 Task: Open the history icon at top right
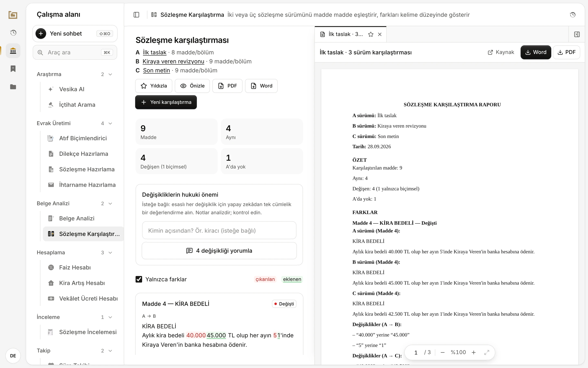[x=573, y=15]
